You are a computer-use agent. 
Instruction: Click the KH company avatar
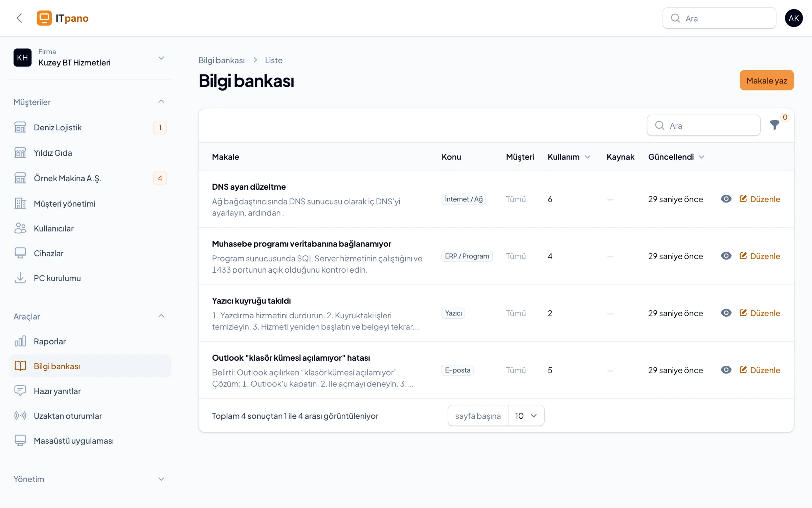[22, 58]
